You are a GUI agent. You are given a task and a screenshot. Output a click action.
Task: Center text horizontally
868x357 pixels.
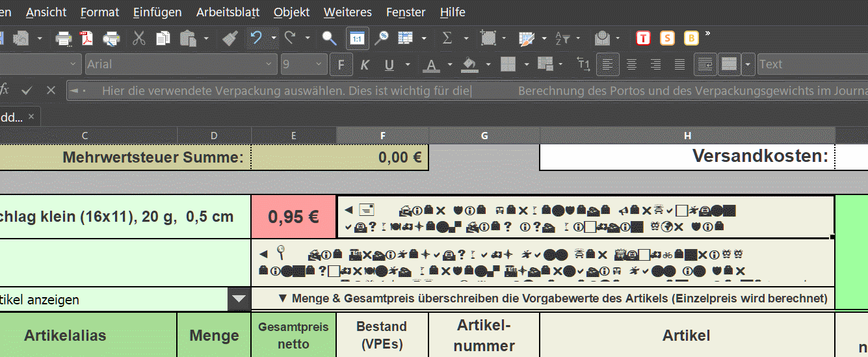(x=631, y=64)
